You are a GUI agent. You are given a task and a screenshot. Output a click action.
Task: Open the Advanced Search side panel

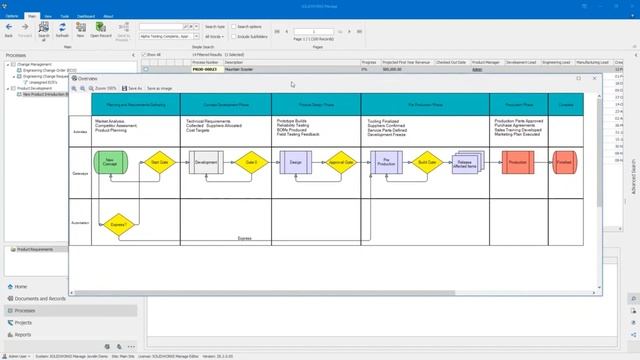point(634,176)
